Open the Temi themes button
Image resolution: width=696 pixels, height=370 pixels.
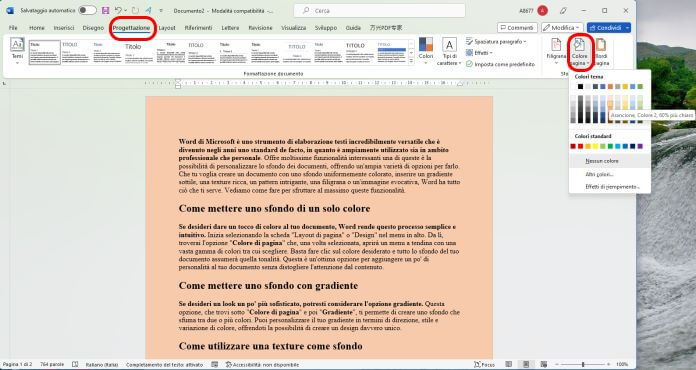coord(17,51)
